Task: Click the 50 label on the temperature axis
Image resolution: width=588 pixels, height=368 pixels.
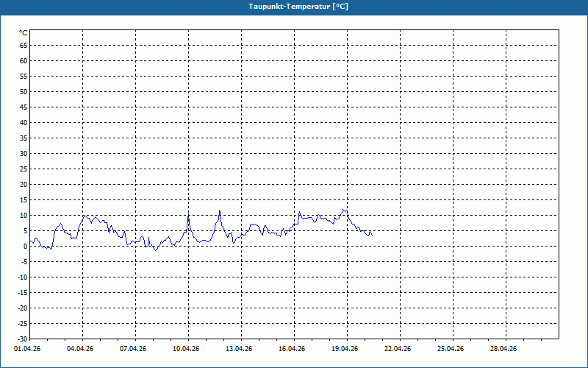Action: coord(24,92)
